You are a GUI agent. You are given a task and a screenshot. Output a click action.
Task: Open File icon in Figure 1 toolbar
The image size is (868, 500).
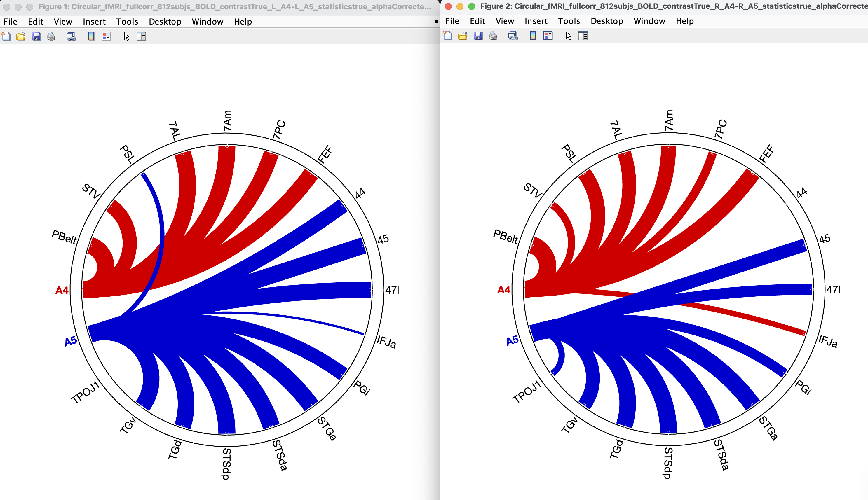(x=21, y=36)
